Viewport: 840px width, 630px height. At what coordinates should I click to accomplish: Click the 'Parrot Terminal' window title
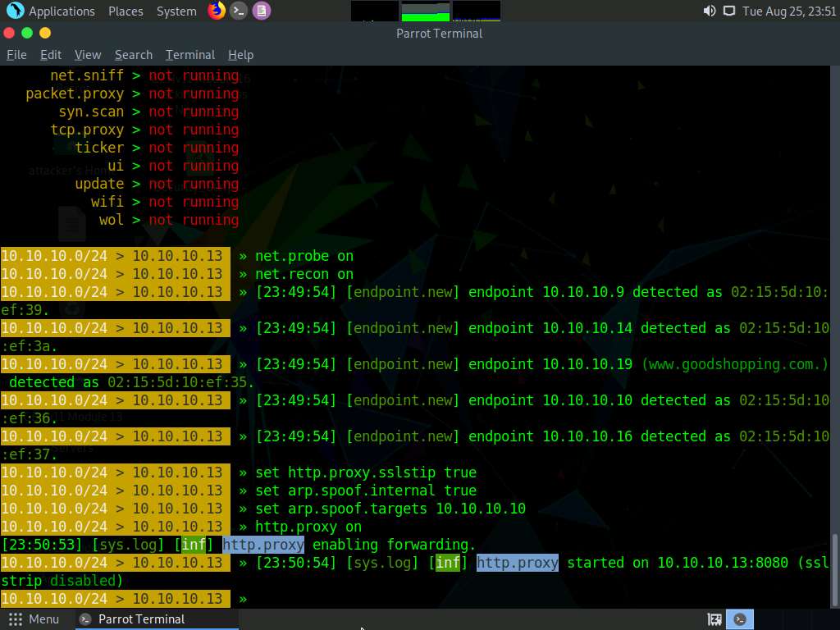coord(440,33)
